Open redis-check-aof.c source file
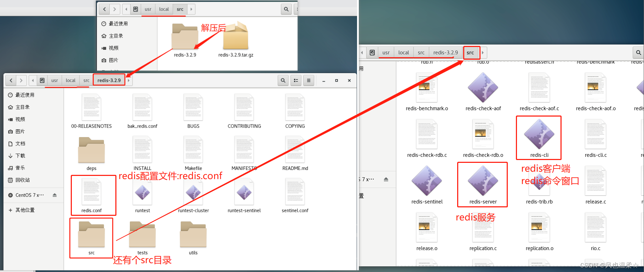 pyautogui.click(x=539, y=91)
